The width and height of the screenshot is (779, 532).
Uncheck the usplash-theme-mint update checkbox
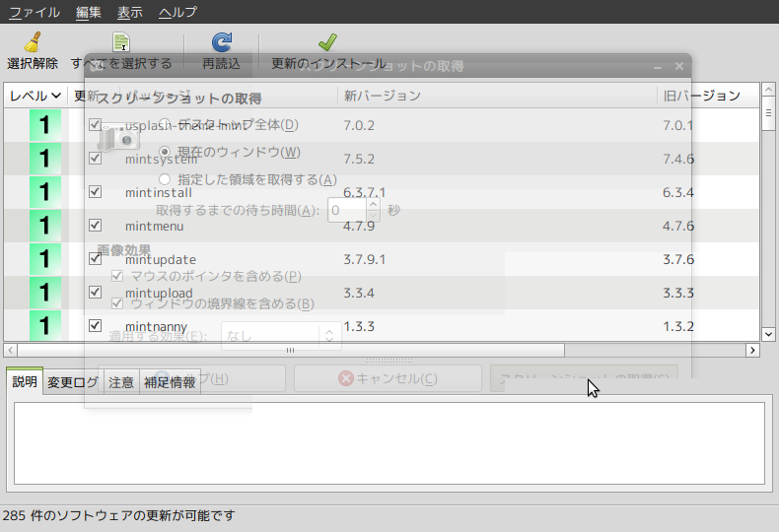tap(95, 124)
